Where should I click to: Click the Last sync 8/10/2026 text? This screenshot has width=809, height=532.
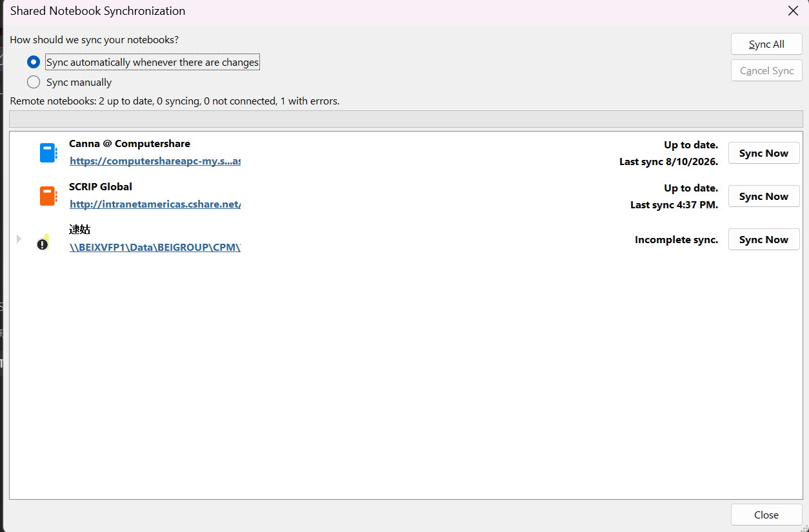(x=668, y=162)
